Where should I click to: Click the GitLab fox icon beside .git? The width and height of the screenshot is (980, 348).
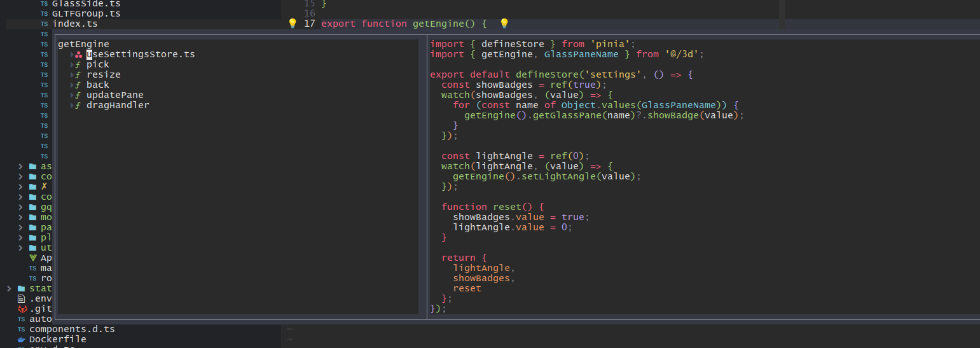(22, 309)
